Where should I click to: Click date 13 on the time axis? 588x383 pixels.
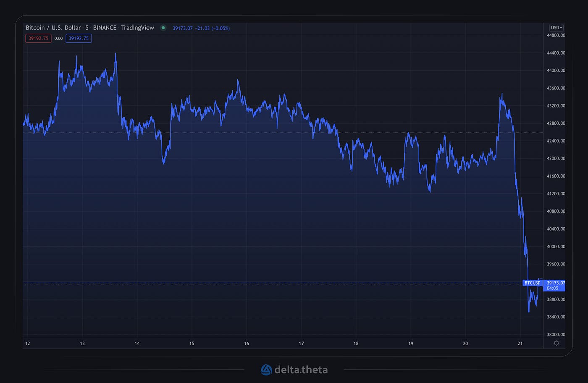(x=82, y=344)
